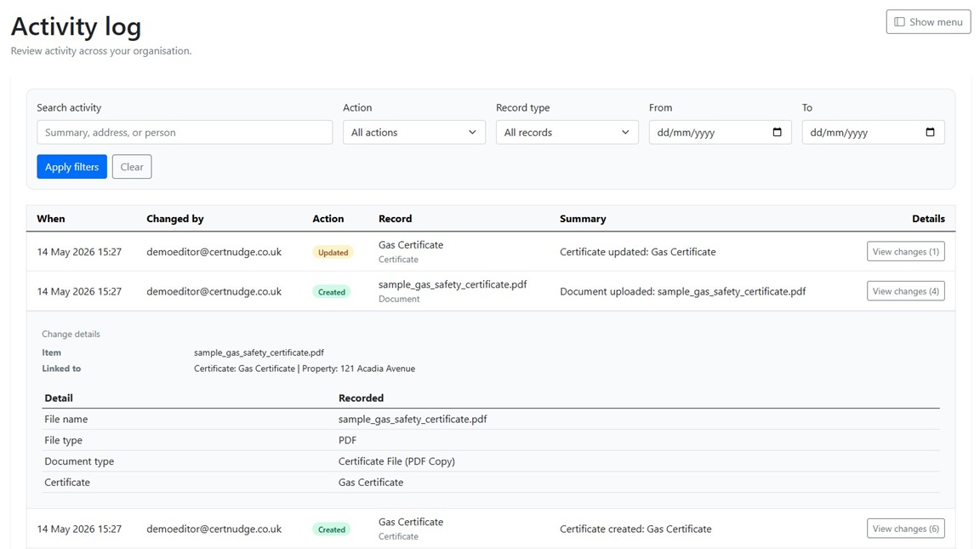Click the PDF file type value
The image size is (980, 549).
click(x=347, y=440)
